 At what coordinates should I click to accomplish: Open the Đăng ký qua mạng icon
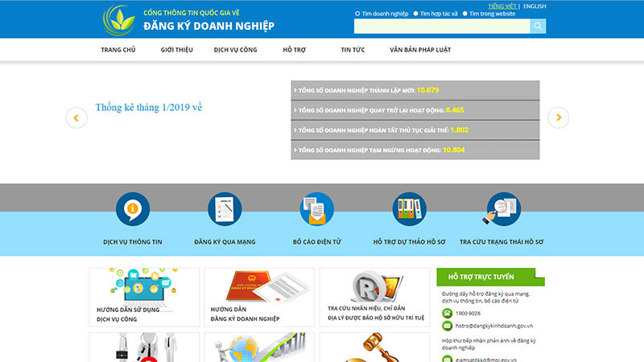[225, 209]
